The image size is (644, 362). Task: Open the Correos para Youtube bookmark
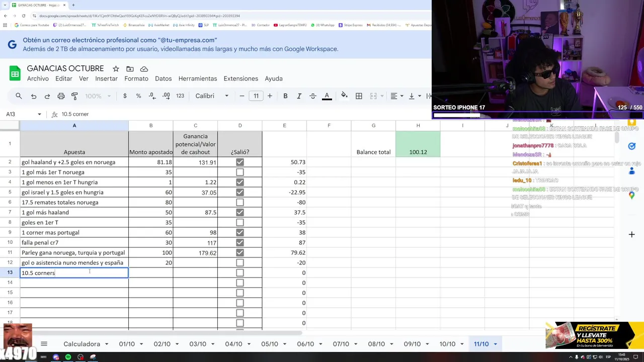pos(32,25)
